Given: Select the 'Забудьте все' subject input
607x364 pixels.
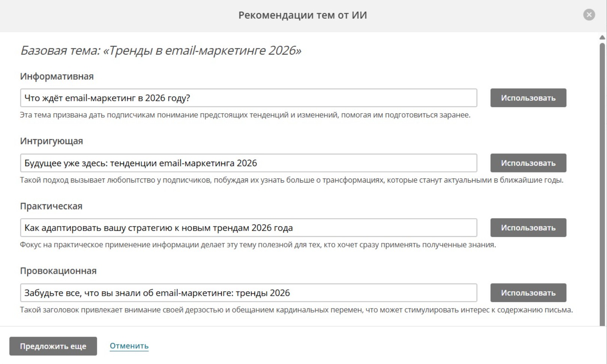Looking at the screenshot, I should (248, 293).
